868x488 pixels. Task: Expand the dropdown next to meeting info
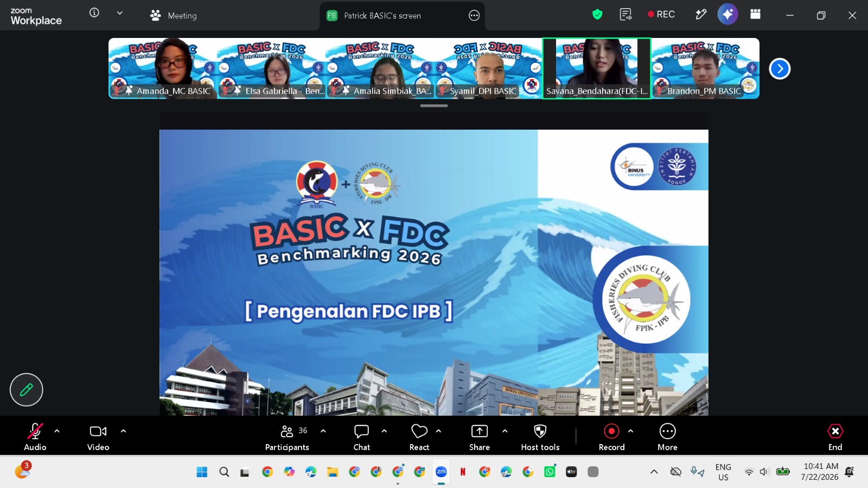click(x=120, y=13)
